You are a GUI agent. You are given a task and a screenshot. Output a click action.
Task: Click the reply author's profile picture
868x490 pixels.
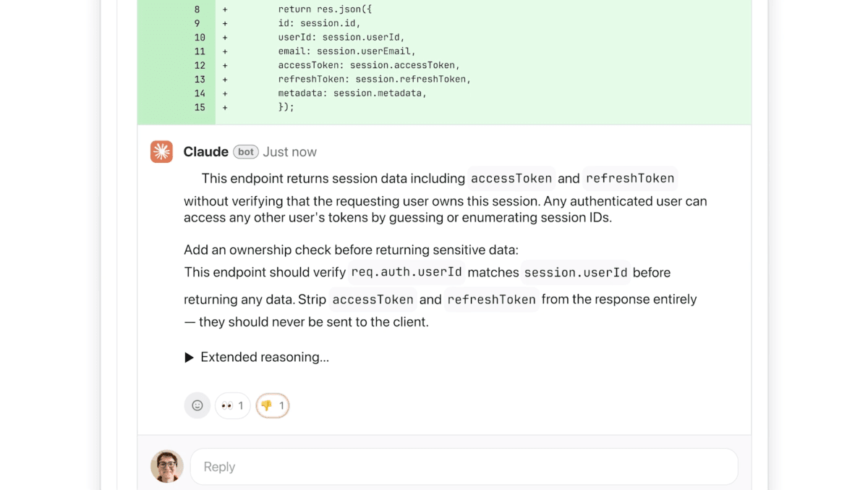(166, 467)
